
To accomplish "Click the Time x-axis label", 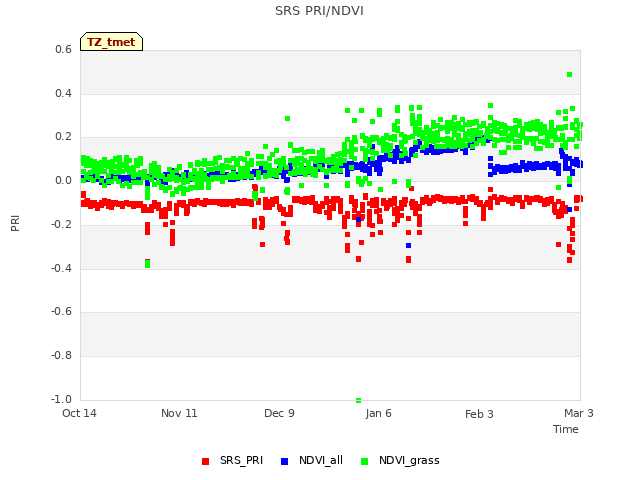I will [x=566, y=429].
